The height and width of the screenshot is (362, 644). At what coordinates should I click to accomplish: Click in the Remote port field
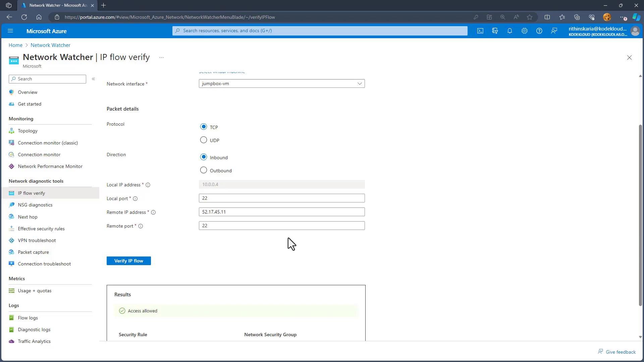282,226
